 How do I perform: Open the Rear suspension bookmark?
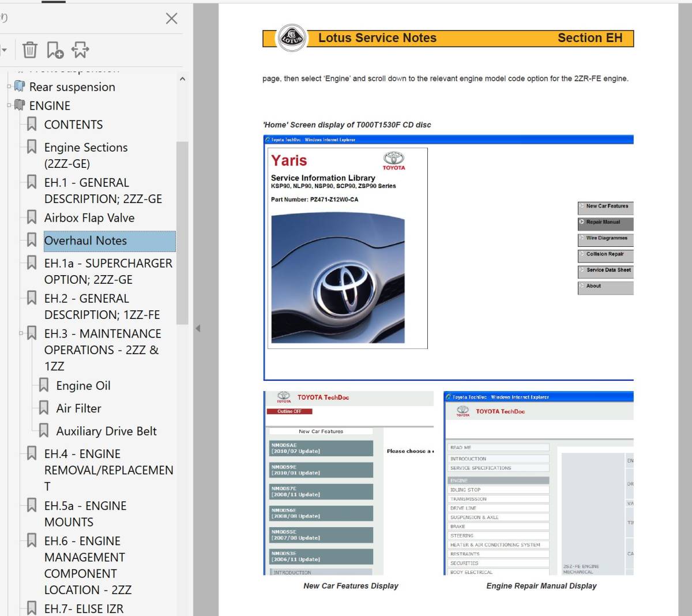tap(72, 87)
